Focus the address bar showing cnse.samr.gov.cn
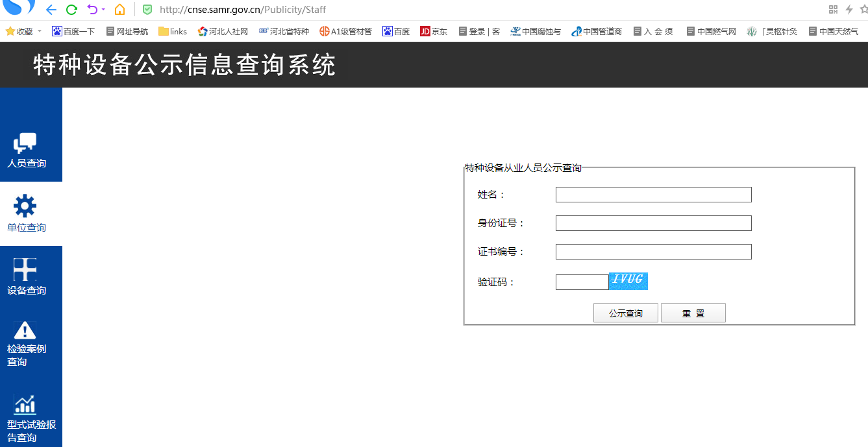This screenshot has width=868, height=447. [x=243, y=10]
